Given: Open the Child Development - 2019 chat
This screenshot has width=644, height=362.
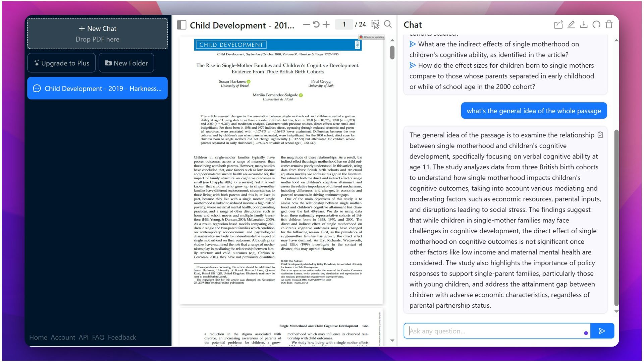Looking at the screenshot, I should (x=97, y=88).
